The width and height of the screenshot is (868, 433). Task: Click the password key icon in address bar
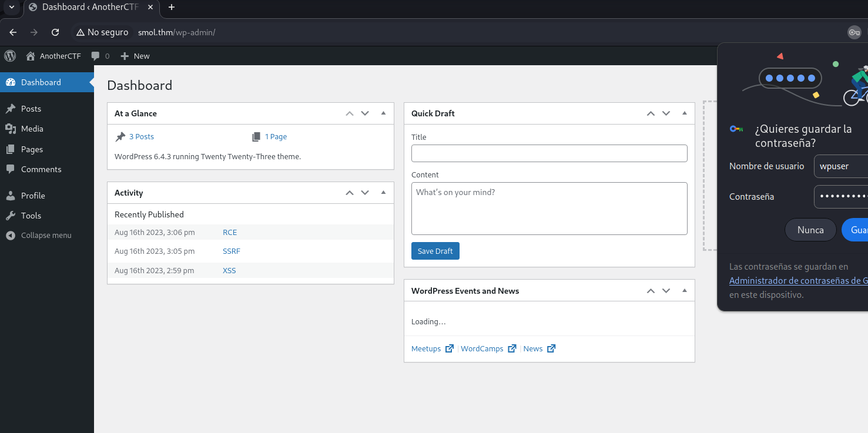854,32
